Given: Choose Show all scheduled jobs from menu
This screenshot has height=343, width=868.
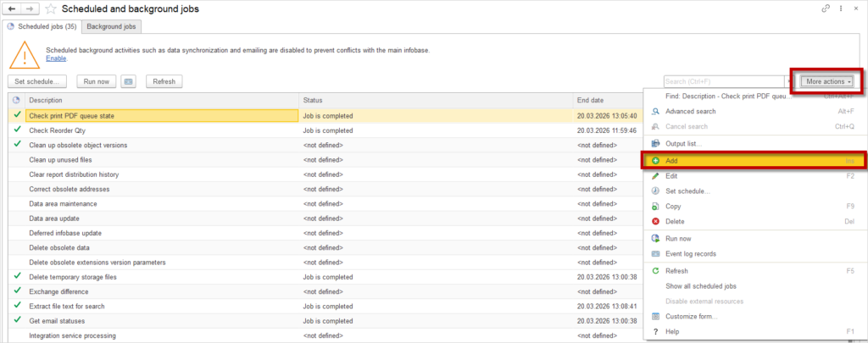Looking at the screenshot, I should click(700, 286).
